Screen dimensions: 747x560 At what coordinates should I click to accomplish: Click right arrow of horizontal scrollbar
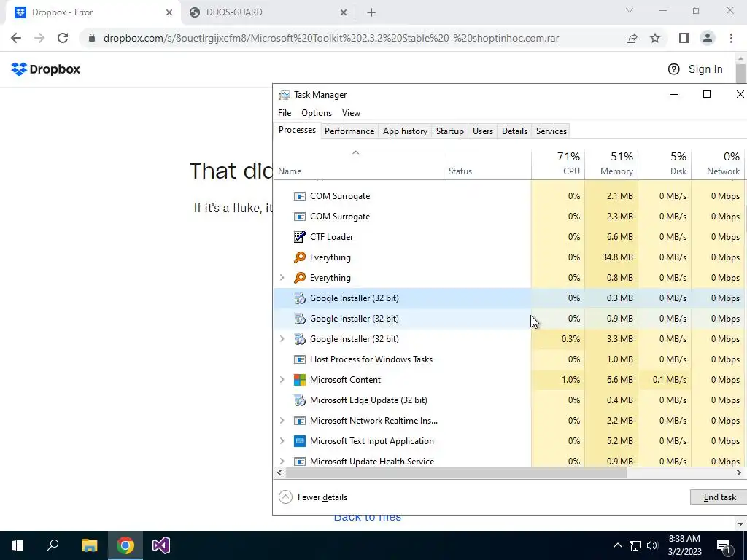tap(739, 472)
